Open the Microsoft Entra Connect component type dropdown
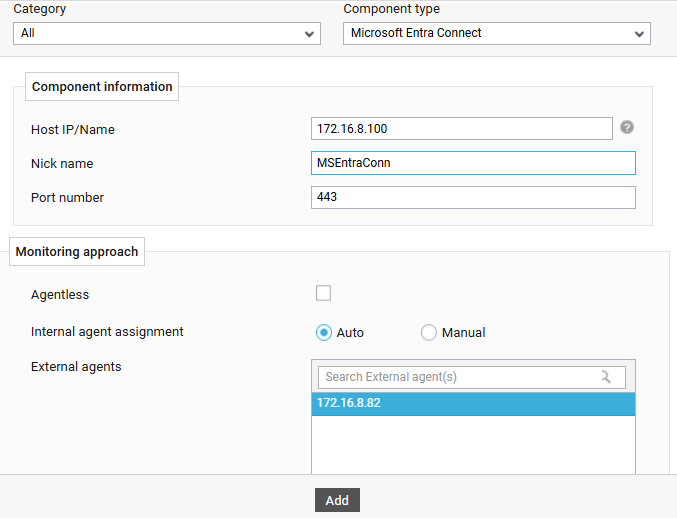The image size is (677, 518). tap(497, 34)
